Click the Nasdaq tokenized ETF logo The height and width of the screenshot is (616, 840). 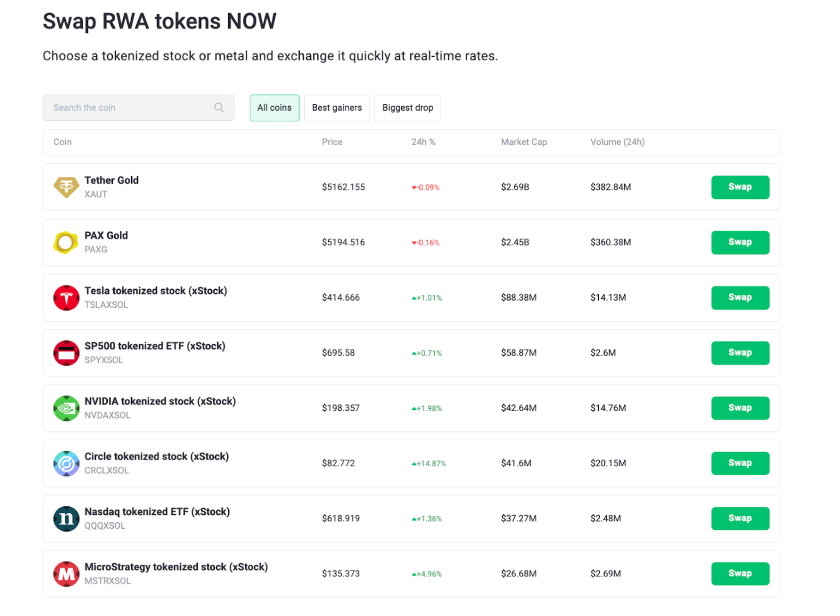(66, 518)
